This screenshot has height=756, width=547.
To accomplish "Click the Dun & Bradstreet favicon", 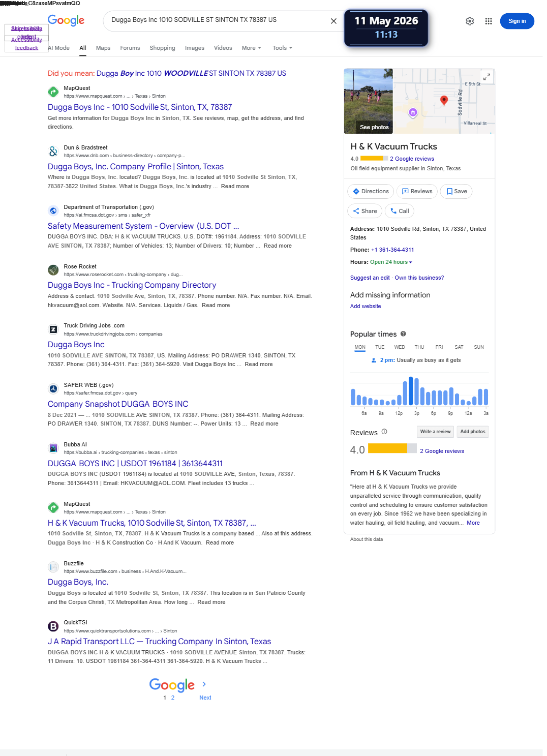I will (53, 151).
